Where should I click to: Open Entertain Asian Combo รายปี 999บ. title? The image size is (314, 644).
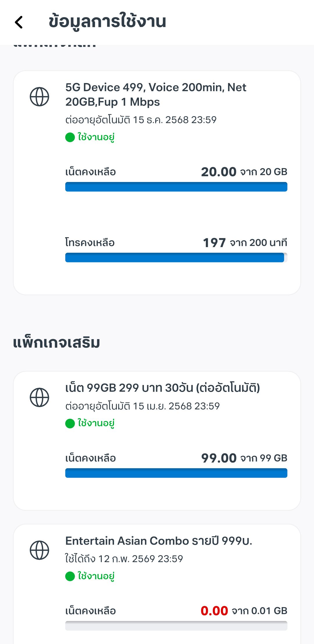click(159, 541)
